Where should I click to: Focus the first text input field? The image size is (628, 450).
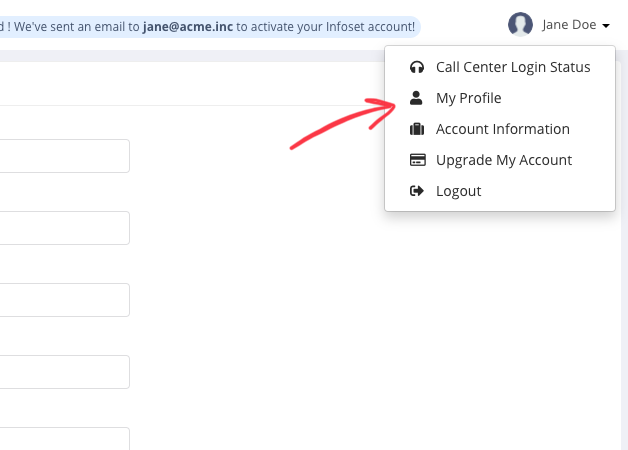[64, 156]
